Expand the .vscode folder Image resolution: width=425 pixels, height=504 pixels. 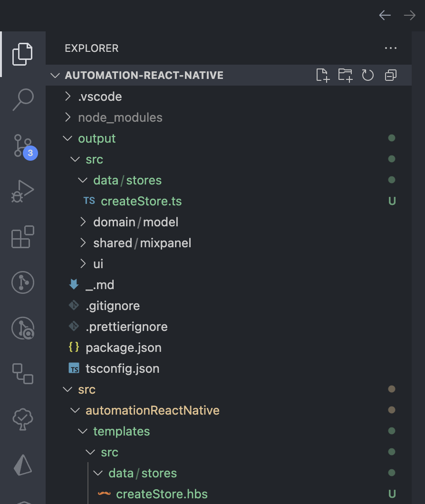click(100, 97)
